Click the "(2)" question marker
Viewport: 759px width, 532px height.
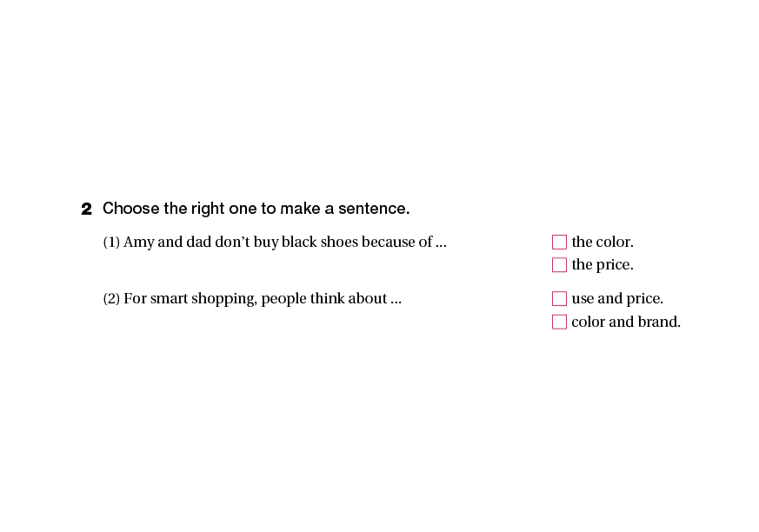[x=111, y=299]
